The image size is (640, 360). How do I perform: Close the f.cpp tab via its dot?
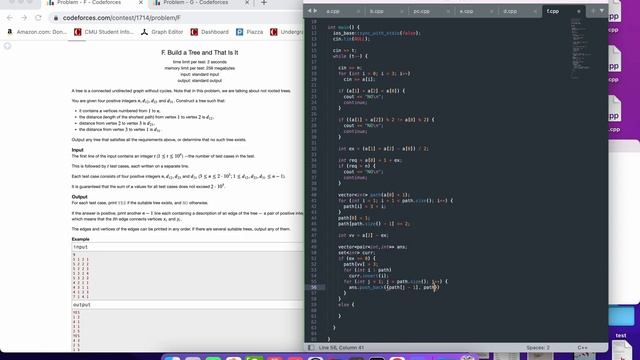point(578,11)
